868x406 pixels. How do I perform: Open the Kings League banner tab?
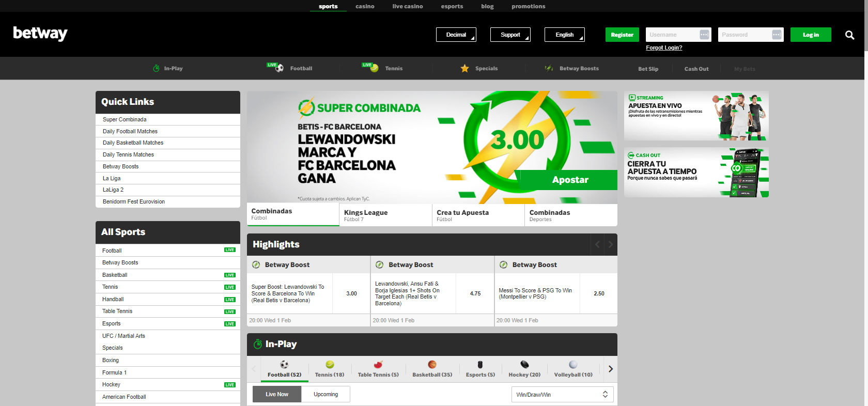coord(386,215)
